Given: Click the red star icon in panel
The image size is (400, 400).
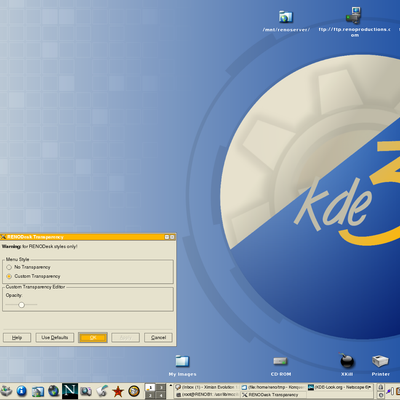Looking at the screenshot, I should click(x=118, y=391).
